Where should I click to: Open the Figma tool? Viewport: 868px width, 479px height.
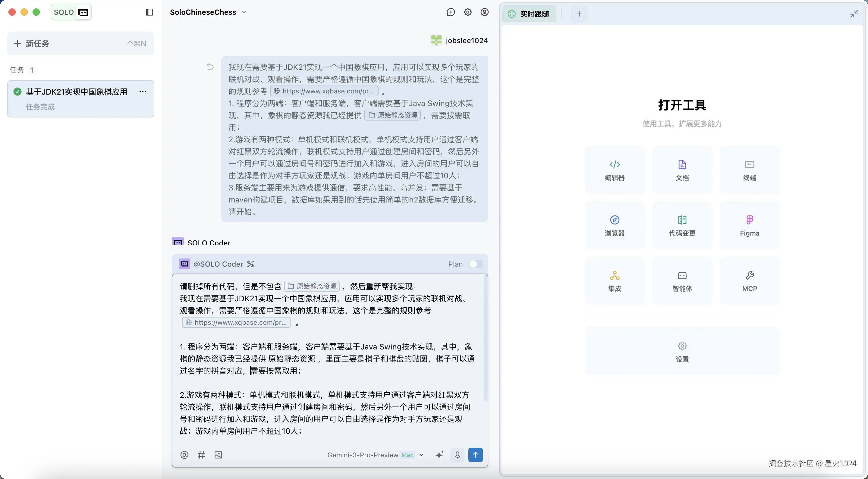[749, 225]
